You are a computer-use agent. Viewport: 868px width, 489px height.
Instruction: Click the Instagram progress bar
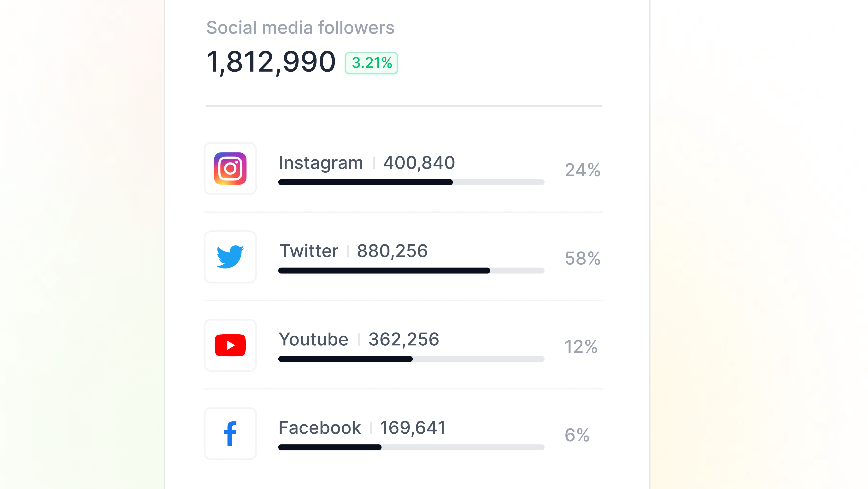411,182
